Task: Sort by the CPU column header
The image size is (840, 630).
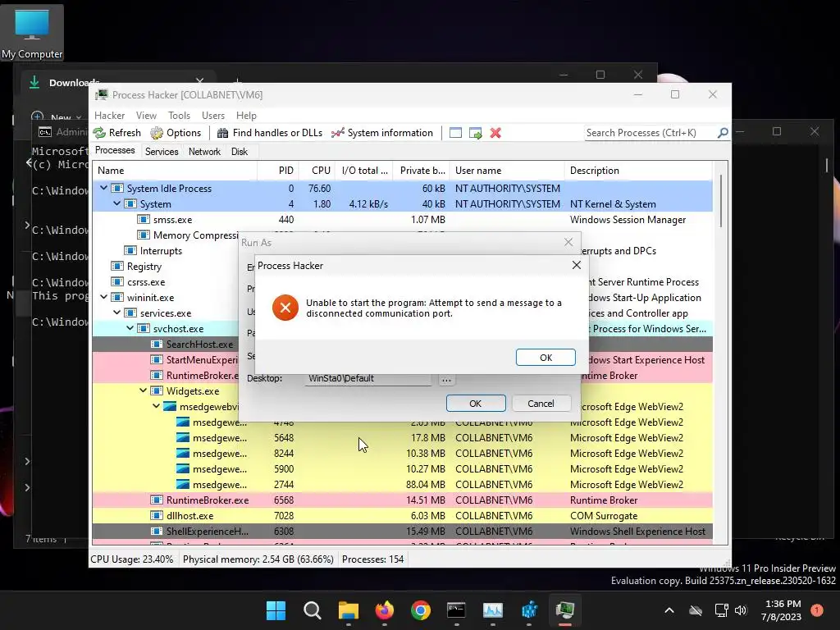Action: [317, 171]
